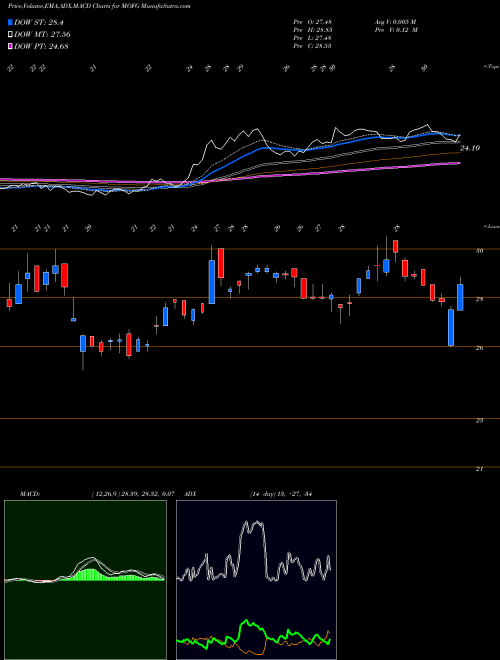The width and height of the screenshot is (500, 660).
Task: Click the last blue candlestick at far right
Action: pos(460,297)
